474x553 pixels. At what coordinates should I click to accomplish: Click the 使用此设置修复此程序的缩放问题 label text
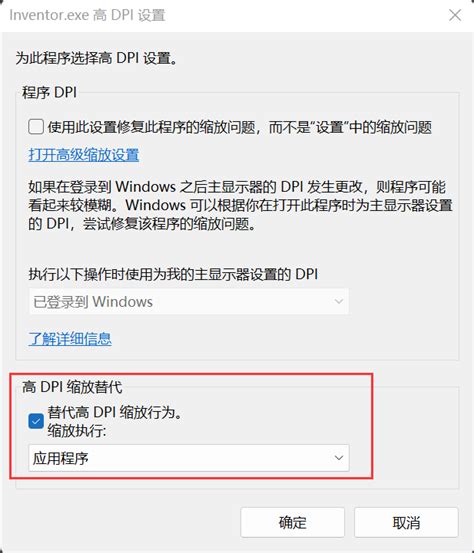tap(240, 127)
